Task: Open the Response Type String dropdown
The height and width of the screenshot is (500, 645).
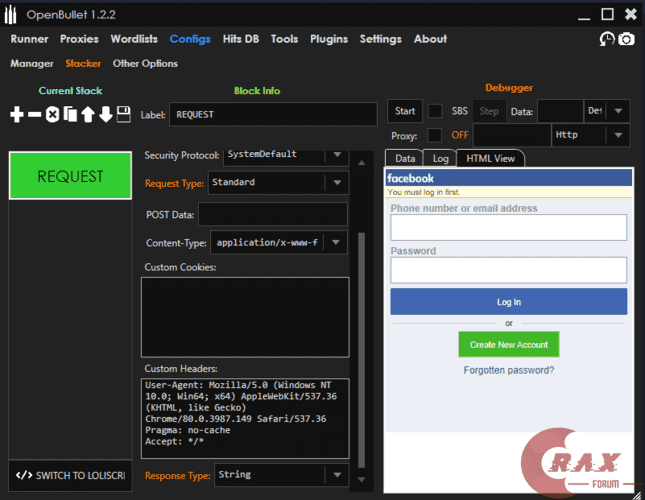Action: (x=336, y=475)
